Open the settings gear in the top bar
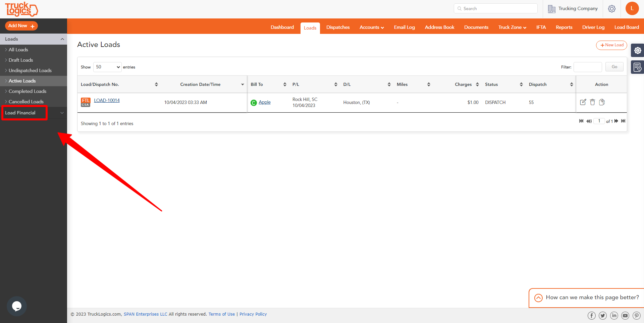This screenshot has height=323, width=644. [612, 9]
